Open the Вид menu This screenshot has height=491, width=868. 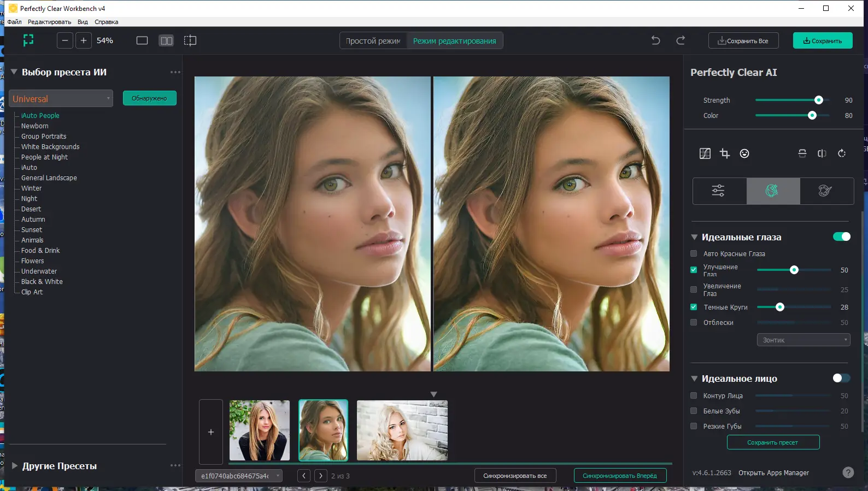[x=83, y=22]
